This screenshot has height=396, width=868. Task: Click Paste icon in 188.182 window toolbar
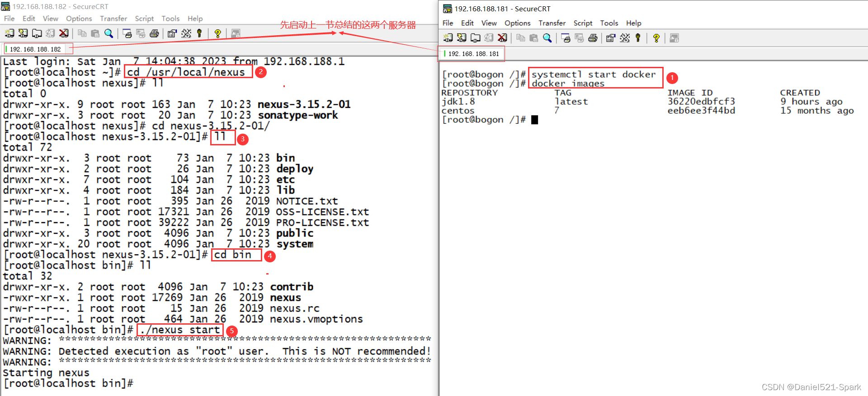(95, 33)
